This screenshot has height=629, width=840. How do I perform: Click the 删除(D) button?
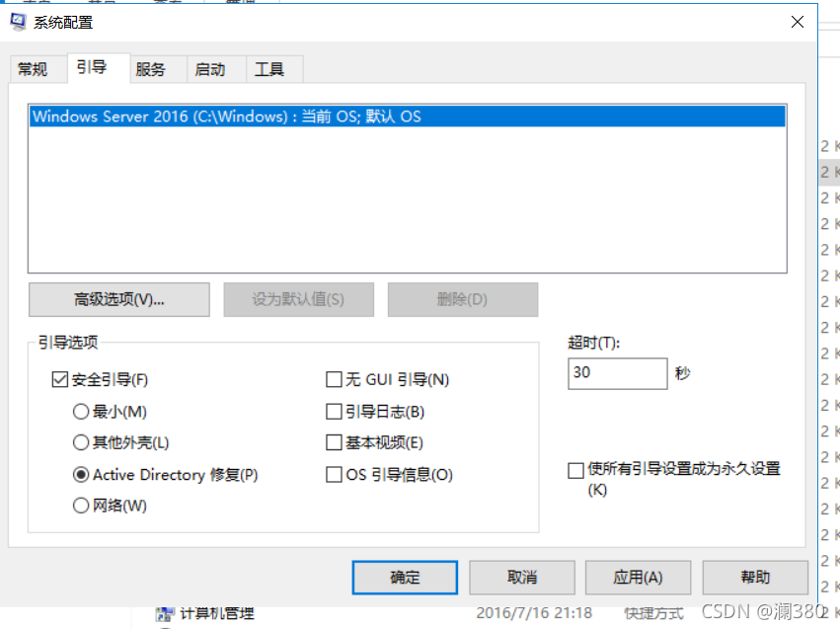[462, 299]
